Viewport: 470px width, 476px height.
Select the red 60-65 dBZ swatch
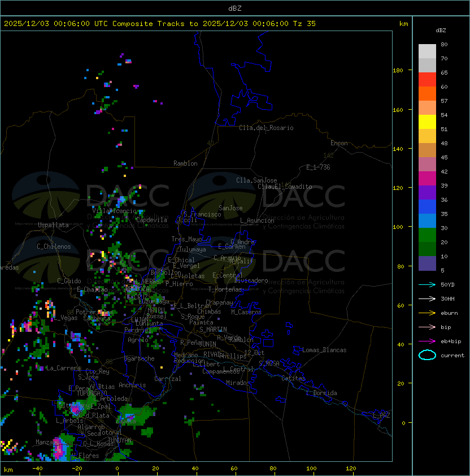pos(427,80)
